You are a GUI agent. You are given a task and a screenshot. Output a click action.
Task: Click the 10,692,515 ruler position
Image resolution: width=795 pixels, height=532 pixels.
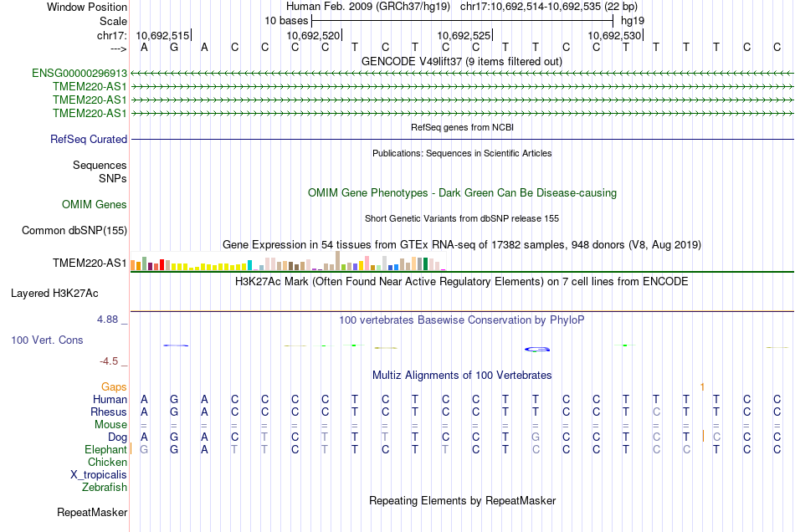pos(162,35)
